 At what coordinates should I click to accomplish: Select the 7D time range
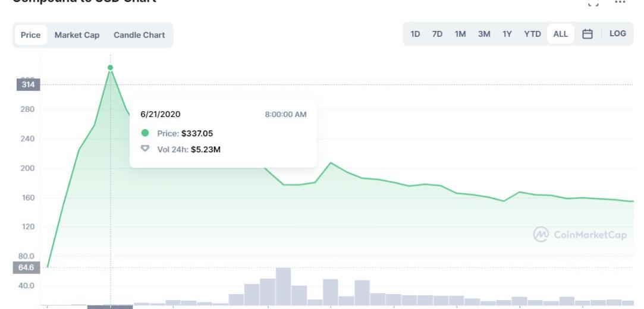[x=437, y=34]
